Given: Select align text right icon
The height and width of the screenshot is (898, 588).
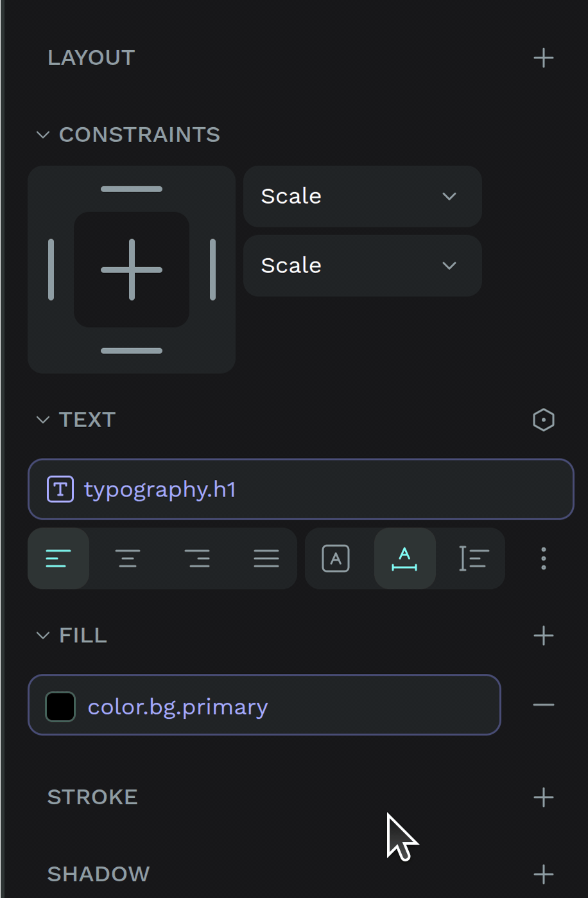Looking at the screenshot, I should coord(197,559).
